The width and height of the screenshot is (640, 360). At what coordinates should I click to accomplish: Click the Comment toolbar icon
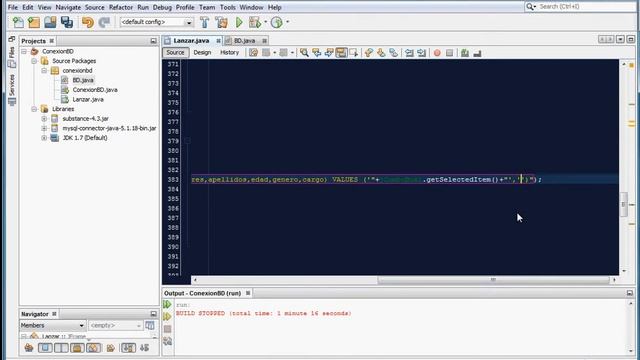click(464, 53)
